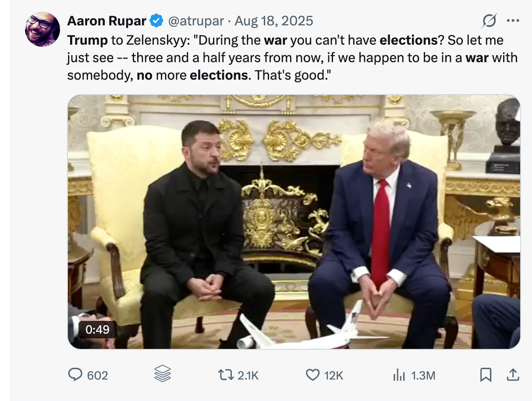Like the post with the heart
This screenshot has width=532, height=401.
click(x=312, y=375)
